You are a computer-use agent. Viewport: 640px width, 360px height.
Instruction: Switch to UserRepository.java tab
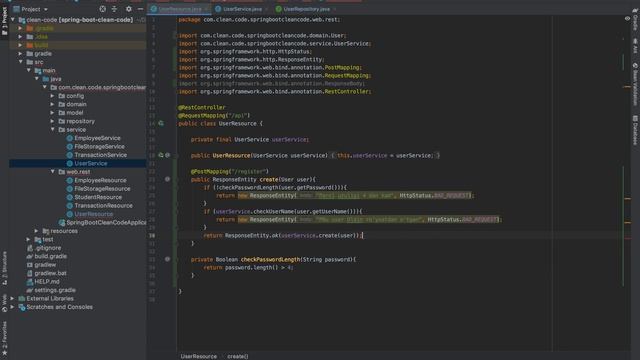306,9
